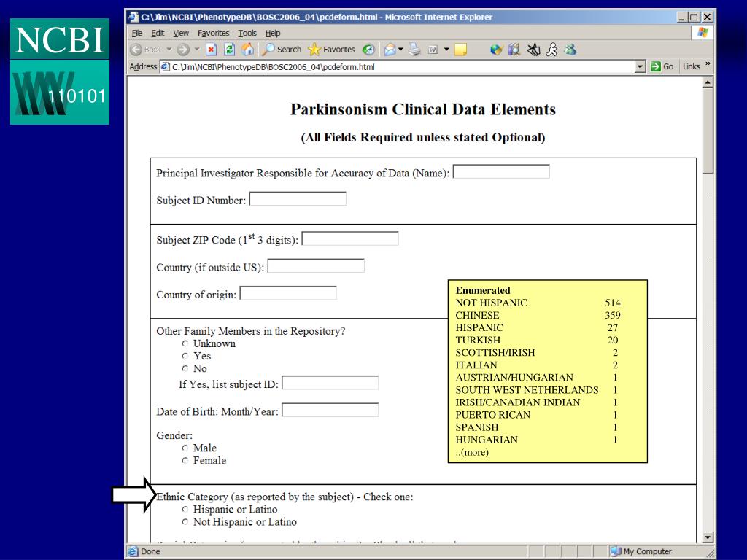Screen dimensions: 747x560
Task: Click the CHINESE row in popup
Action: pos(538,315)
